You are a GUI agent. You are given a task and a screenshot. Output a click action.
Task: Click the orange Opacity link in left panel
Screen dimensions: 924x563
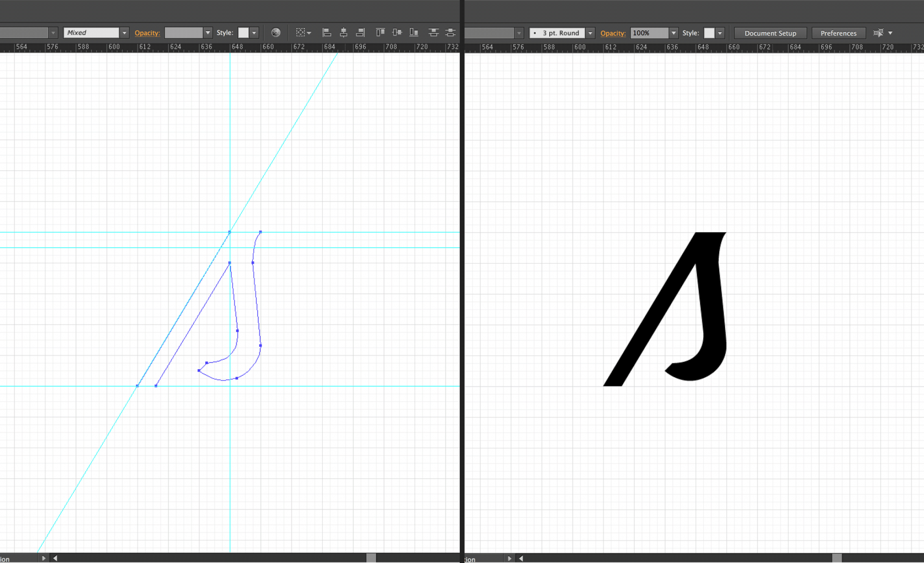(147, 33)
